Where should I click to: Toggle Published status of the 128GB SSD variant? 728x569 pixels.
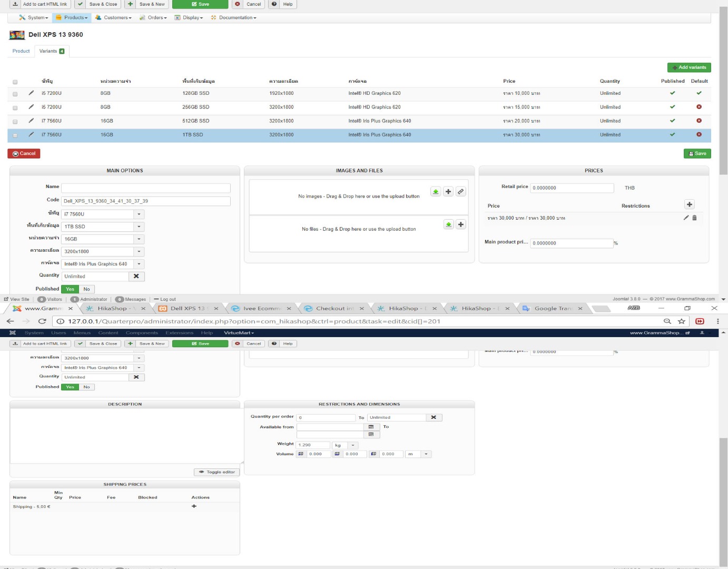coord(672,93)
